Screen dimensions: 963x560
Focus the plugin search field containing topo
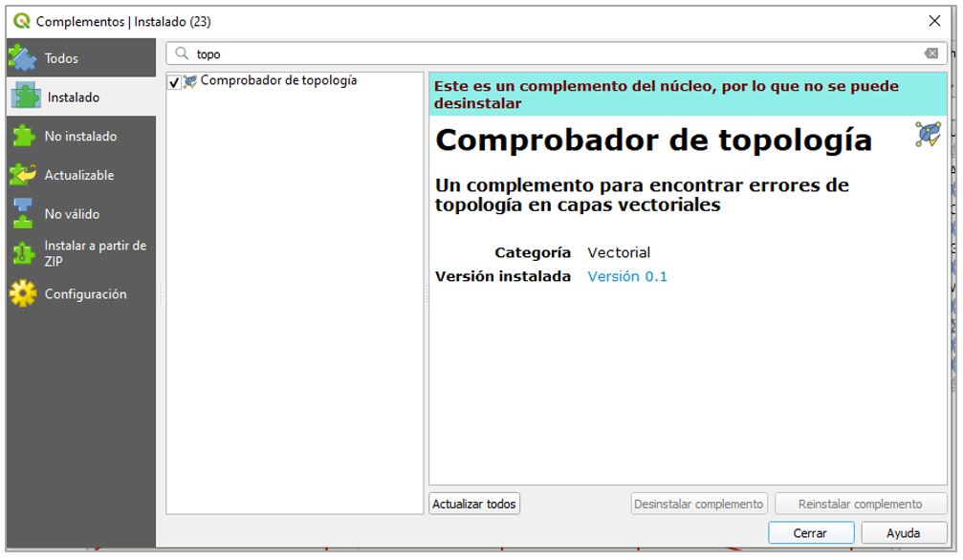tap(556, 54)
